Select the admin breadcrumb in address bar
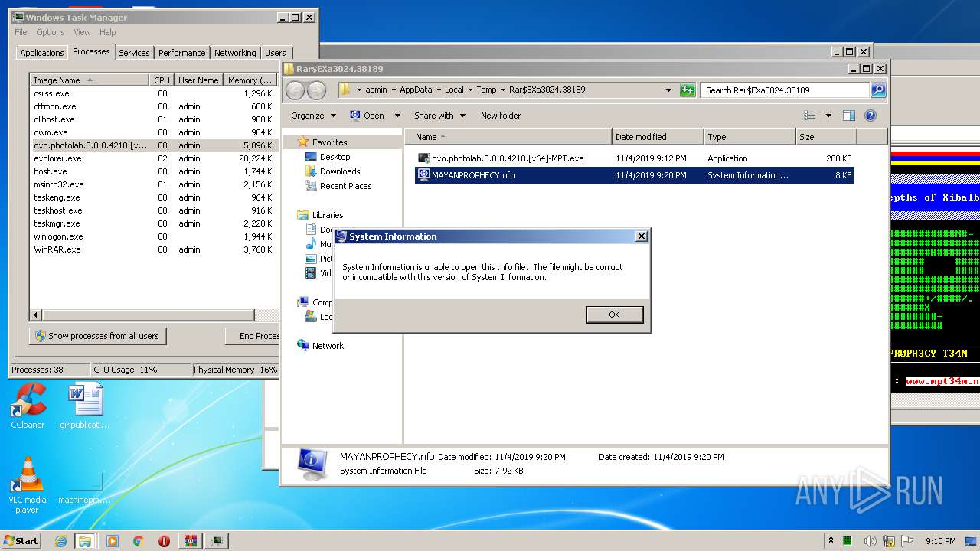 376,90
